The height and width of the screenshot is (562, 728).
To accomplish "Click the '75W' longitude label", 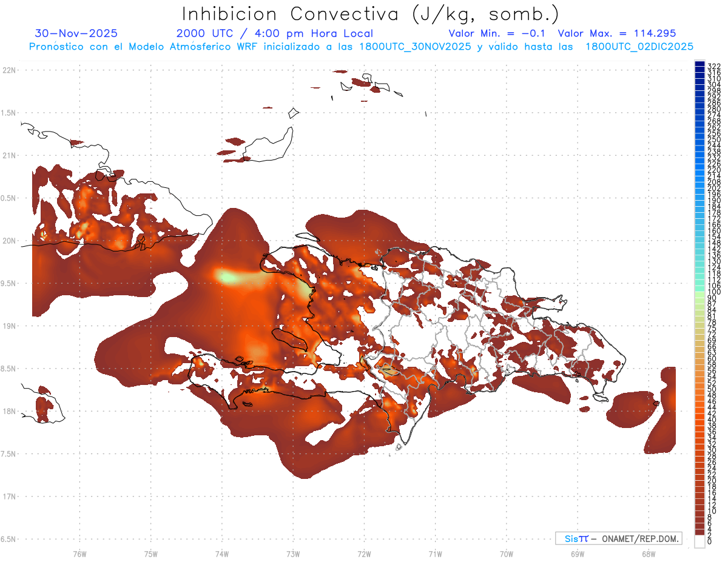I will (150, 554).
